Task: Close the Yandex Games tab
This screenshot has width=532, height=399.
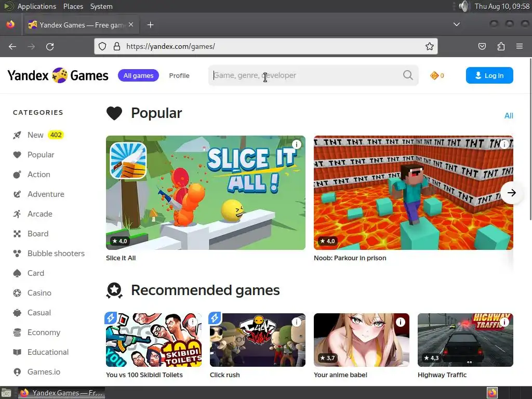Action: pyautogui.click(x=131, y=24)
